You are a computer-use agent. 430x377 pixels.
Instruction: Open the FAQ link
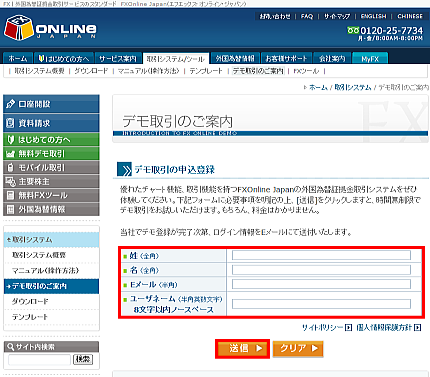pos(307,16)
